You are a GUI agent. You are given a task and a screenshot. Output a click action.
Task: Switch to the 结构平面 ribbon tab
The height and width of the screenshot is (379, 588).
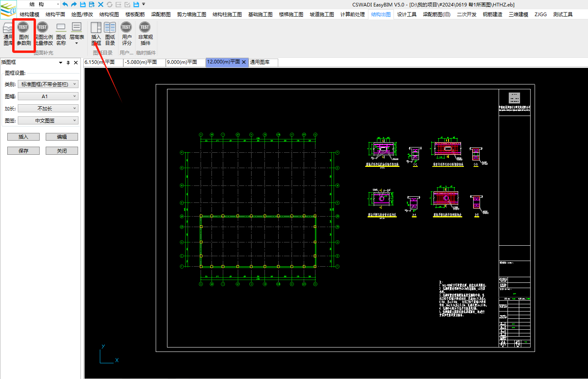click(55, 15)
